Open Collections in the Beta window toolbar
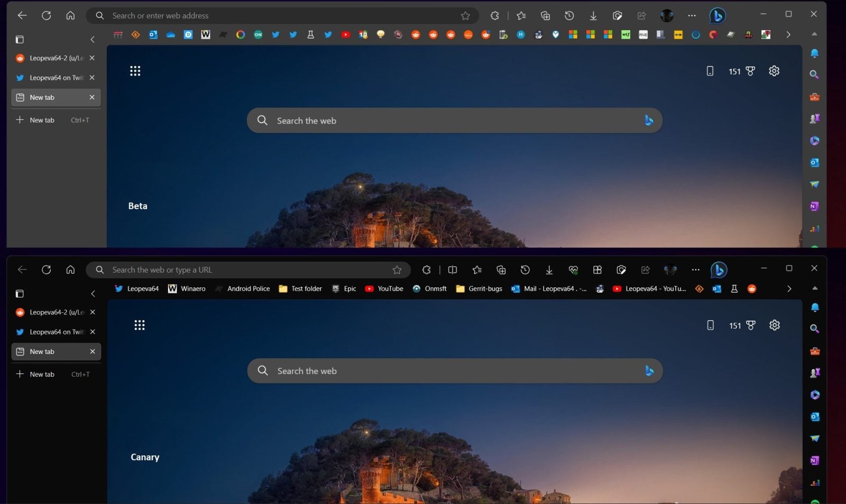This screenshot has width=846, height=504. coord(545,16)
